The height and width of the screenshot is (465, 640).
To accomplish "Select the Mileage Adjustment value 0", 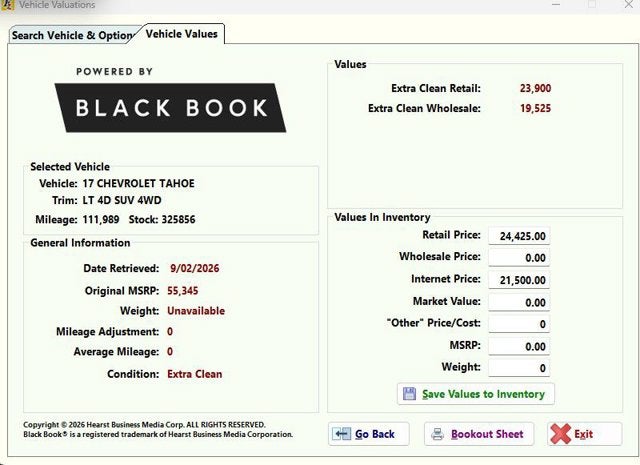I will [170, 332].
